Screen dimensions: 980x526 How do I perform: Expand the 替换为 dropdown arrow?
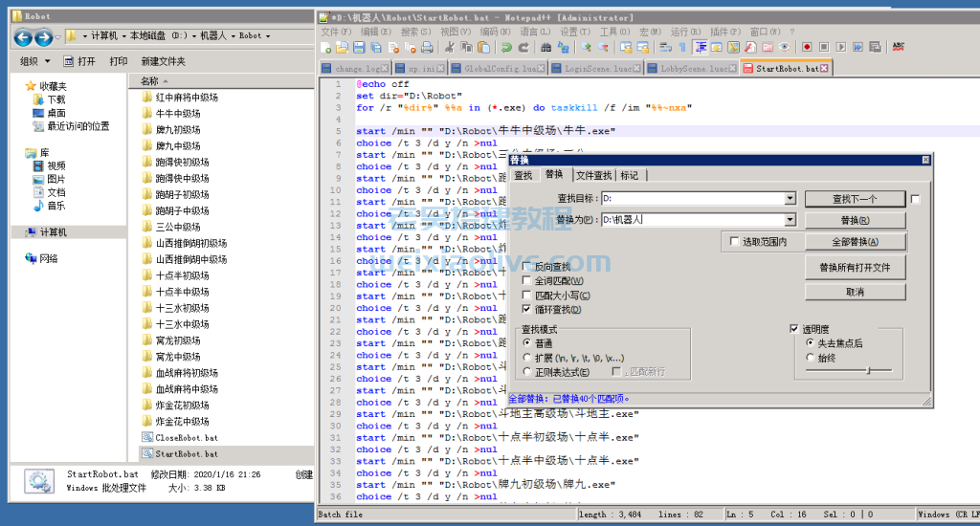pos(790,220)
